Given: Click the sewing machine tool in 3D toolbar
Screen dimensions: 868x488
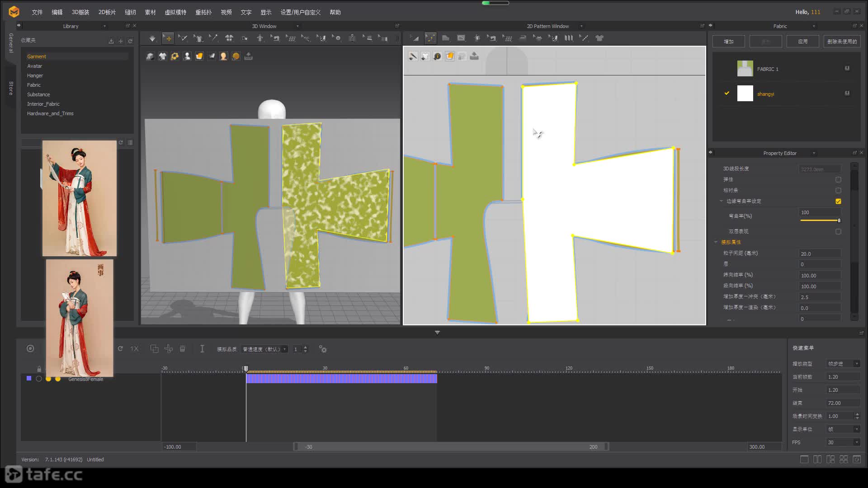Looking at the screenshot, I should (275, 38).
